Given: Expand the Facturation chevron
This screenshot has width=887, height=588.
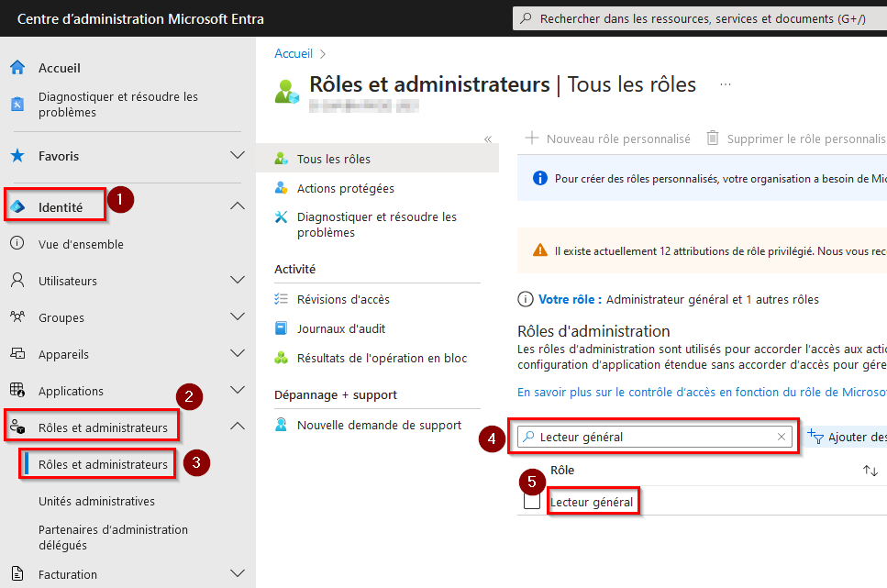Looking at the screenshot, I should coord(238,573).
